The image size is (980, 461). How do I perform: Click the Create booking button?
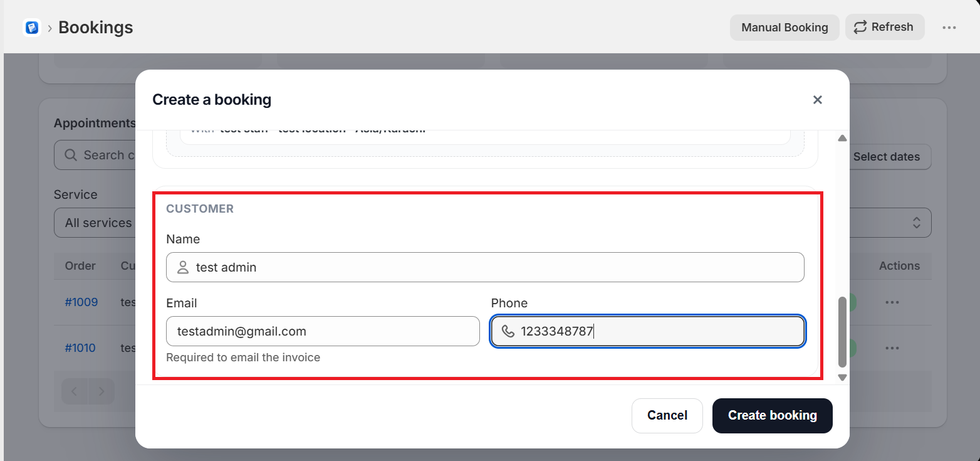point(773,415)
